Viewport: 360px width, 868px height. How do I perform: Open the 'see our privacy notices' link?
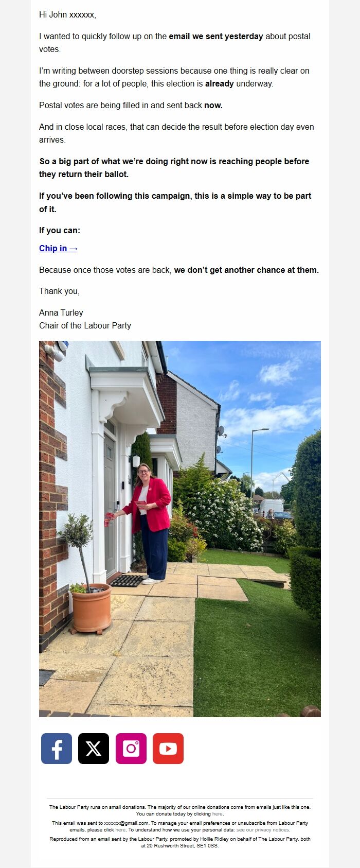click(x=262, y=830)
